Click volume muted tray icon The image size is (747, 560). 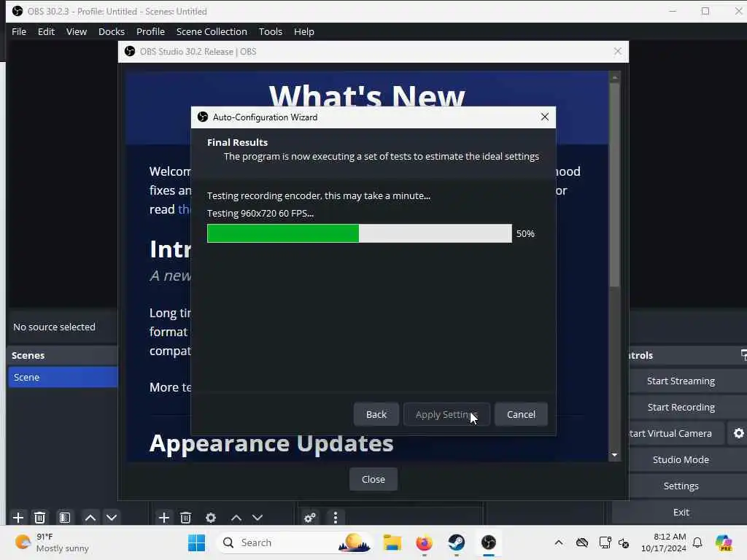coord(624,542)
